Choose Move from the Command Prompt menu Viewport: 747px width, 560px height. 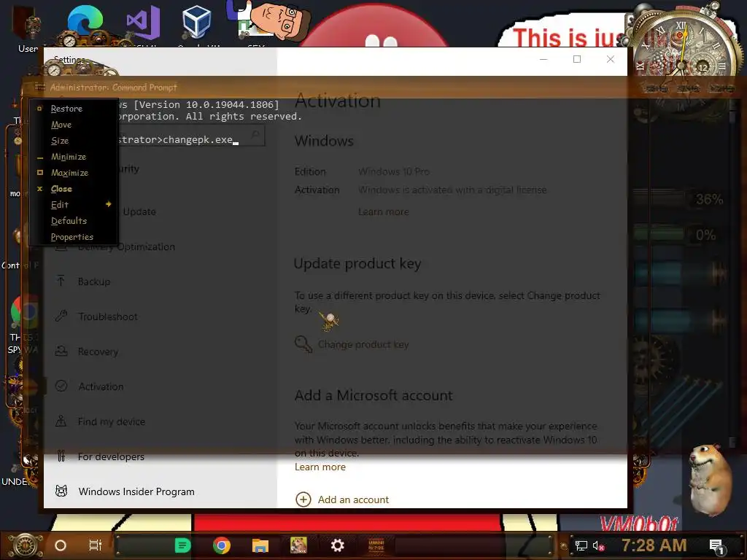pos(61,125)
